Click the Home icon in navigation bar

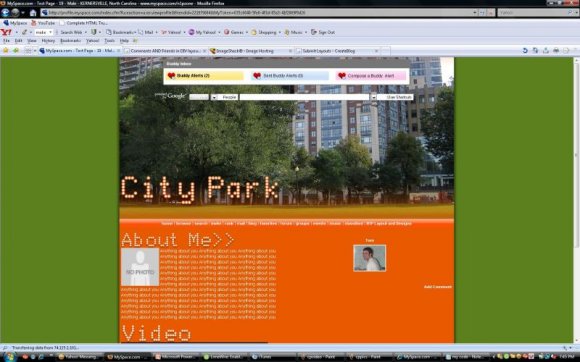tap(33, 13)
